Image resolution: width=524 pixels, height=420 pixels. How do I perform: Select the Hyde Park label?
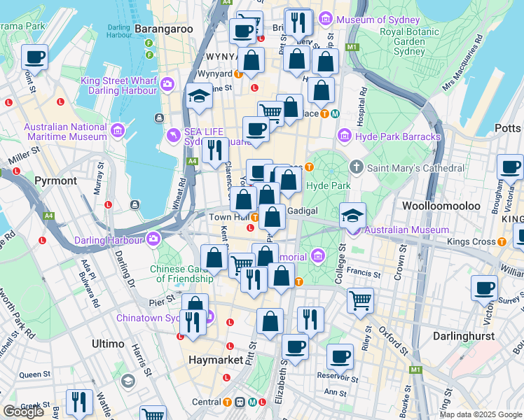(x=328, y=185)
